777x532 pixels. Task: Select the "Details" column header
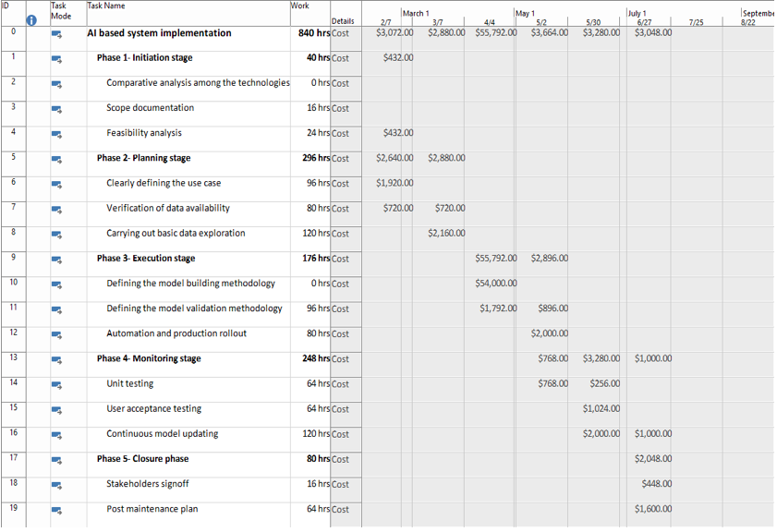[344, 20]
